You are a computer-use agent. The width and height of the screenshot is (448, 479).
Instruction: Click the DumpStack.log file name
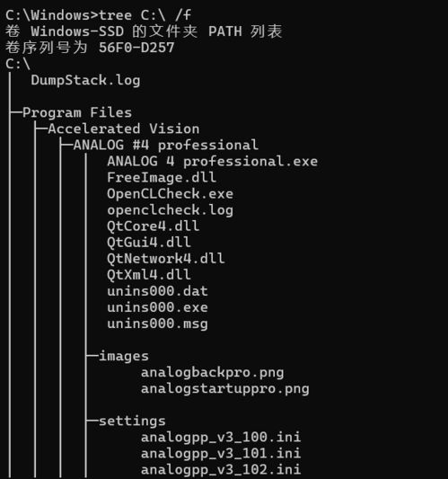point(85,81)
